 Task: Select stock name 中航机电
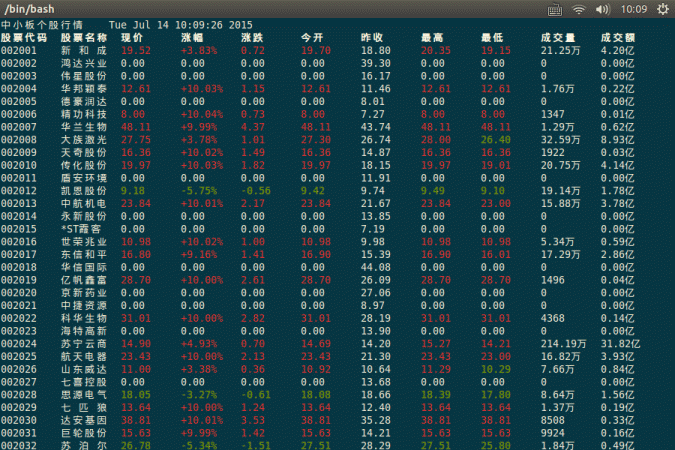pyautogui.click(x=84, y=203)
